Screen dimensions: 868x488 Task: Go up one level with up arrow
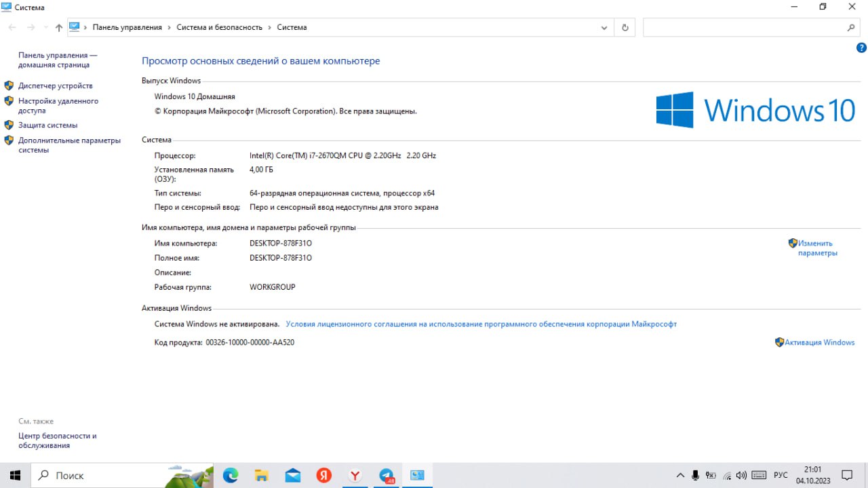59,27
